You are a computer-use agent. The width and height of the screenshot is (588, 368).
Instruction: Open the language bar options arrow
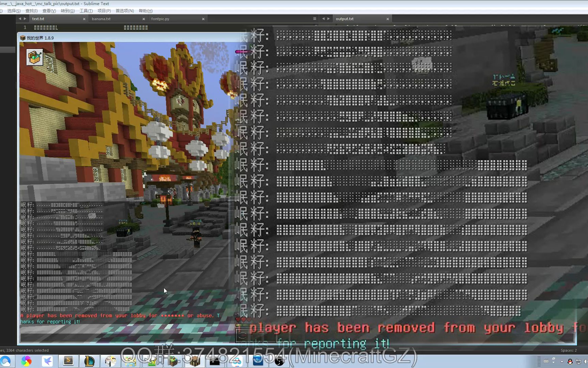(x=554, y=363)
